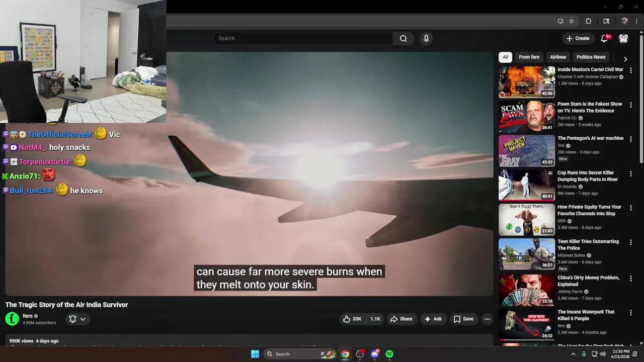Open The Insane Waterpark That Killed 6 People
This screenshot has height=362, width=644.
coord(586,315)
